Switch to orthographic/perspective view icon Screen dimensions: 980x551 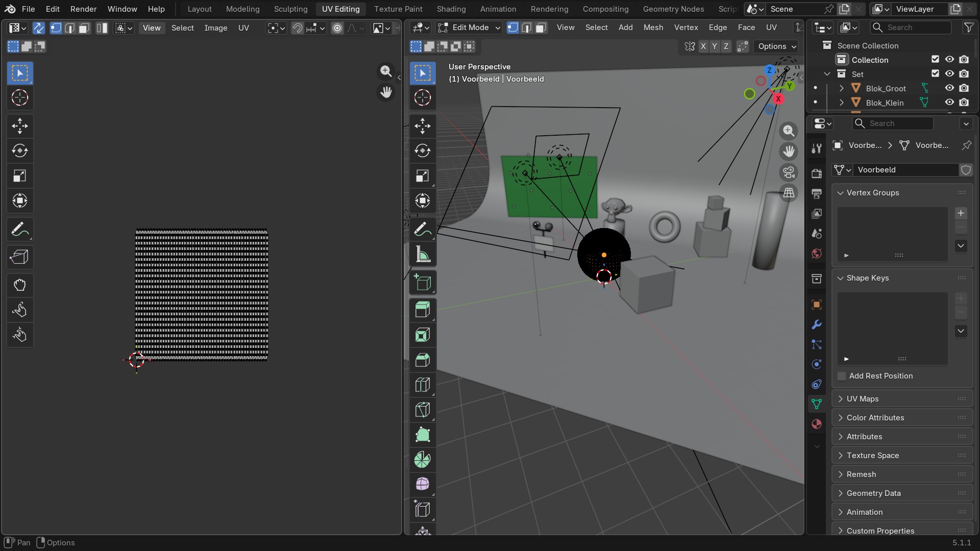pos(789,193)
